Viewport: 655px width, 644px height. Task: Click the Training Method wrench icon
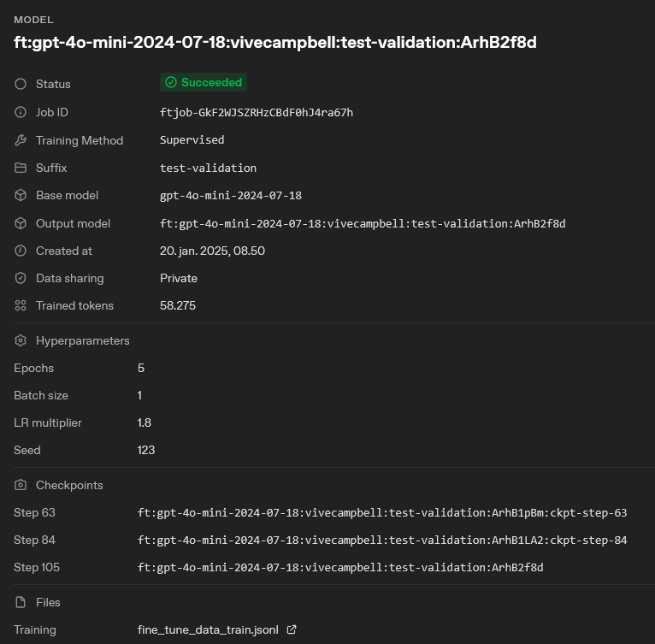click(x=21, y=140)
